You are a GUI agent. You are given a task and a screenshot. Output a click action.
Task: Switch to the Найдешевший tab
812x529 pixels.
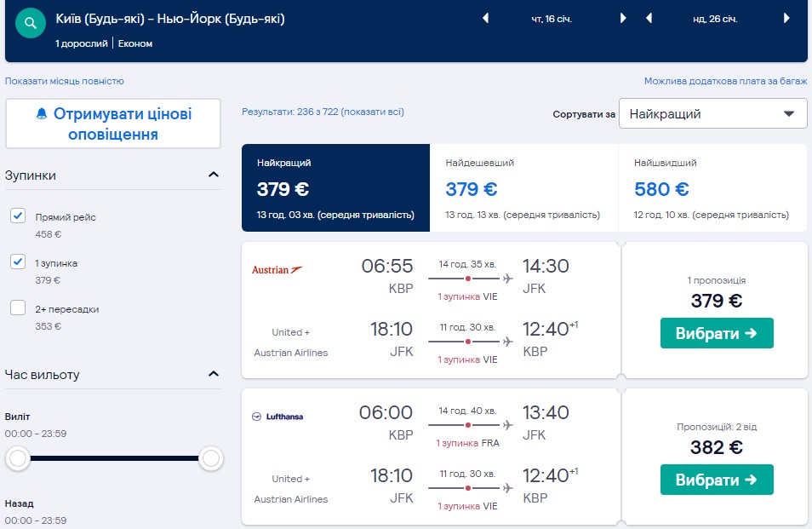pyautogui.click(x=523, y=188)
